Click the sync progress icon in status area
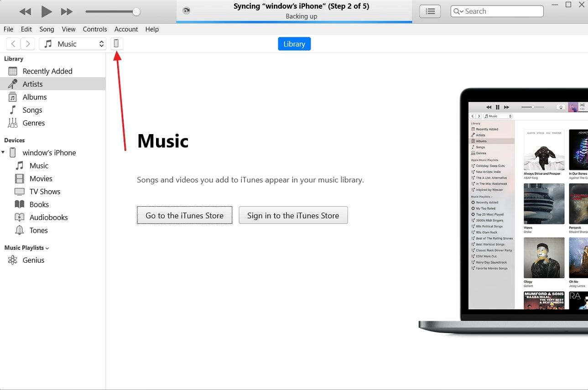Image resolution: width=588 pixels, height=390 pixels. point(186,10)
